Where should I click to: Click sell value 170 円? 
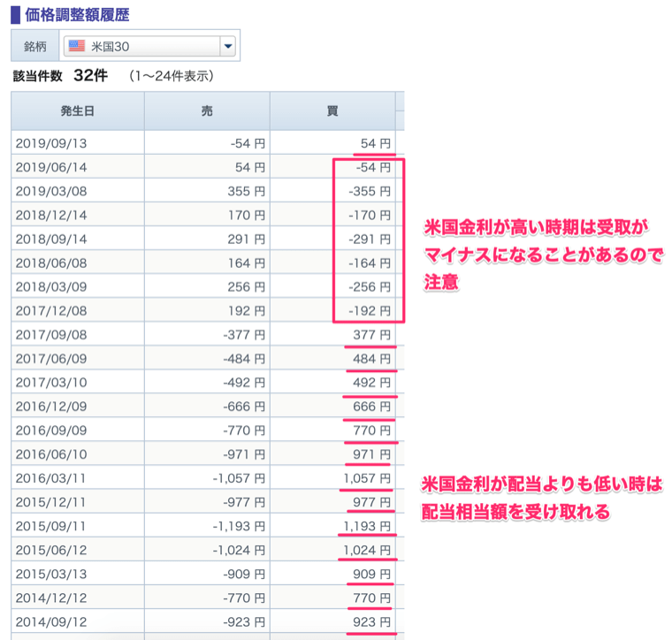(x=247, y=215)
